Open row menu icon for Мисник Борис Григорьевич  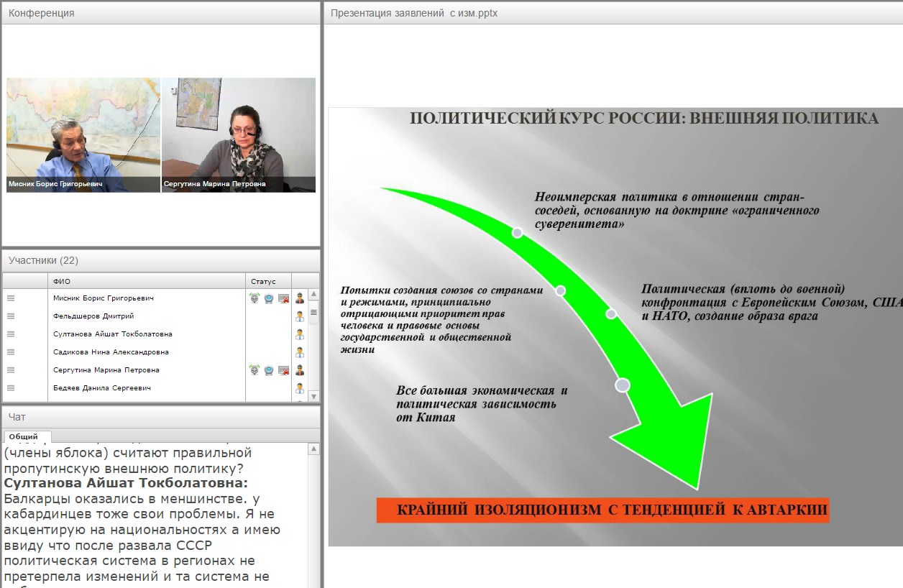pyautogui.click(x=11, y=298)
